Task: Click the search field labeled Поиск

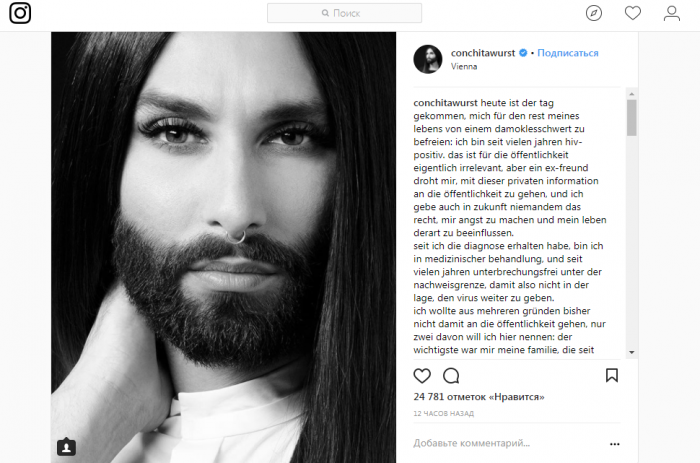Action: click(x=344, y=13)
